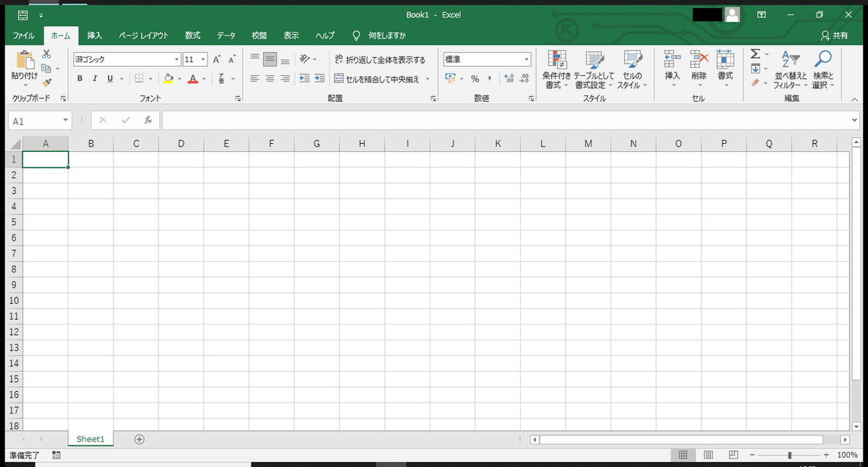This screenshot has width=868, height=467.
Task: Toggle align text right
Action: (x=285, y=79)
